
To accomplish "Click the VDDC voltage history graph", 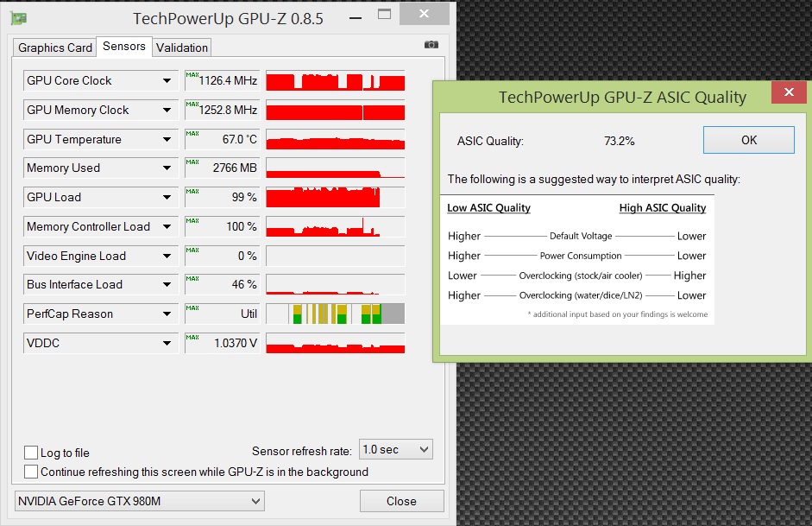I will 336,343.
